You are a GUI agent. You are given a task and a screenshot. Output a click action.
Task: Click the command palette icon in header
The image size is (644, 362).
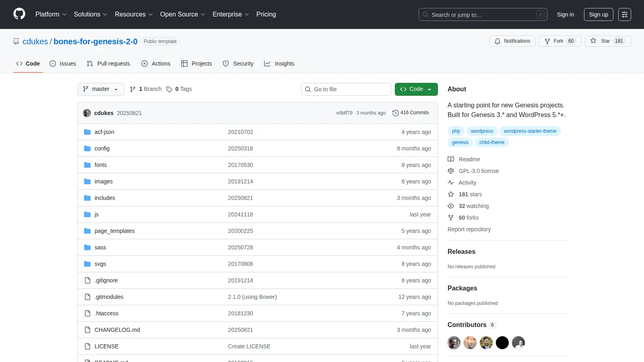click(625, 14)
